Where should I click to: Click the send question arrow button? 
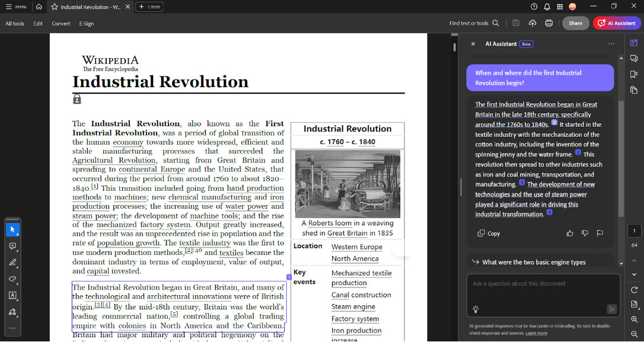pyautogui.click(x=611, y=309)
